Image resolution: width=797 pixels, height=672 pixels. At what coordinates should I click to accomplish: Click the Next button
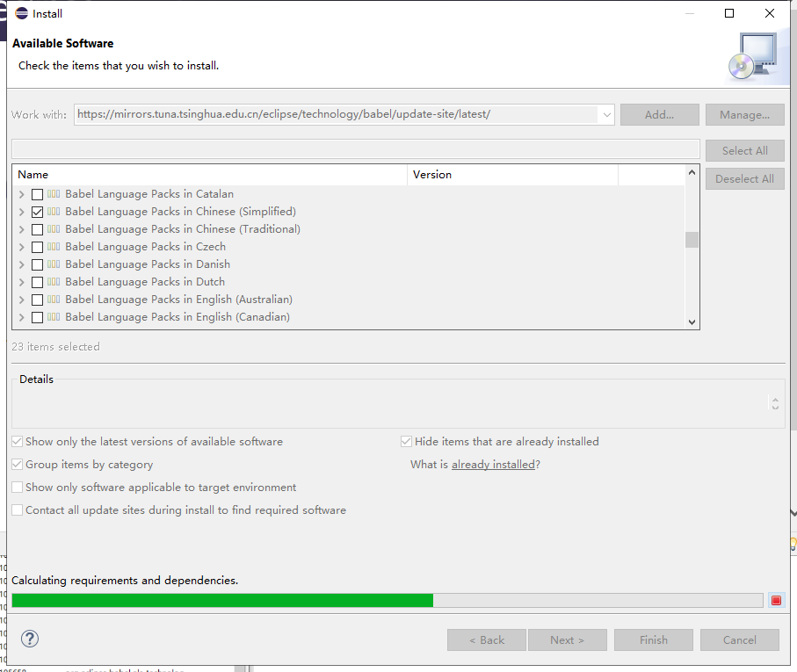[x=568, y=640]
